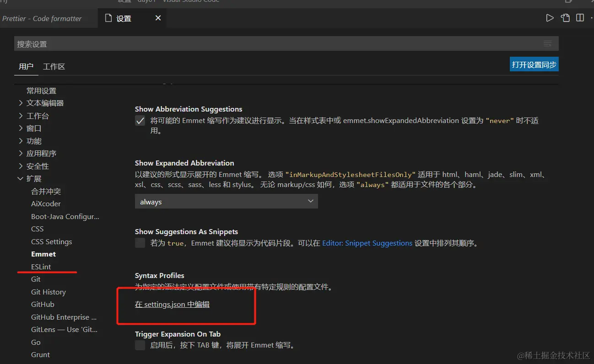Open the Show Expanded Abbreviation dropdown set to always

227,202
